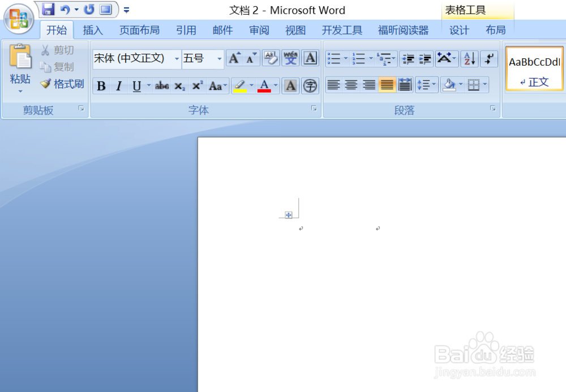Decrease paragraph indent
566x392 pixels.
point(408,58)
